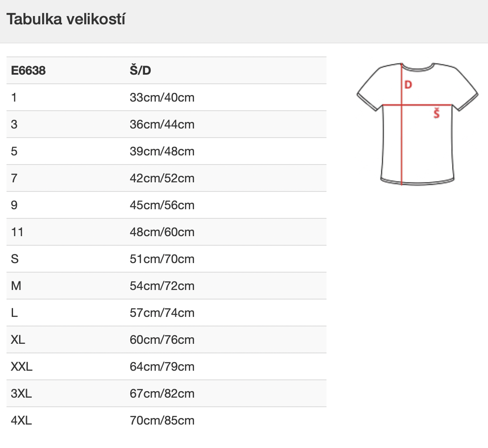Click the T-shirt measurement diagram image

pyautogui.click(x=417, y=124)
